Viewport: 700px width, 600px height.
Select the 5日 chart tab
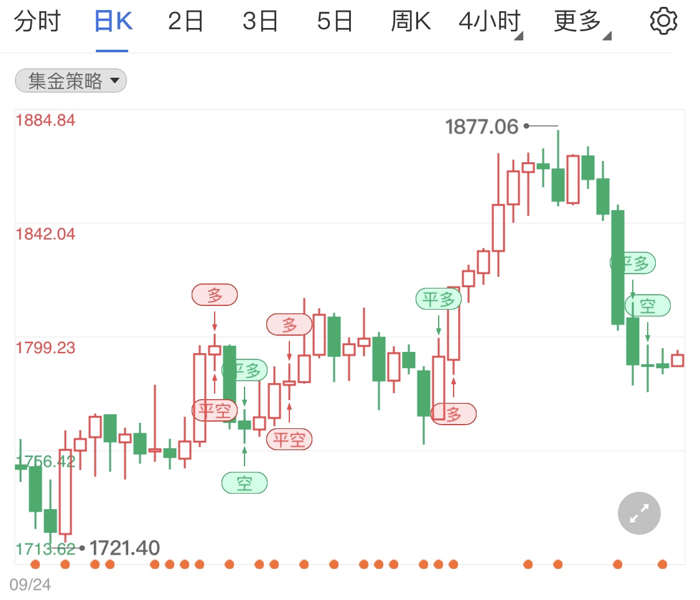click(x=335, y=19)
